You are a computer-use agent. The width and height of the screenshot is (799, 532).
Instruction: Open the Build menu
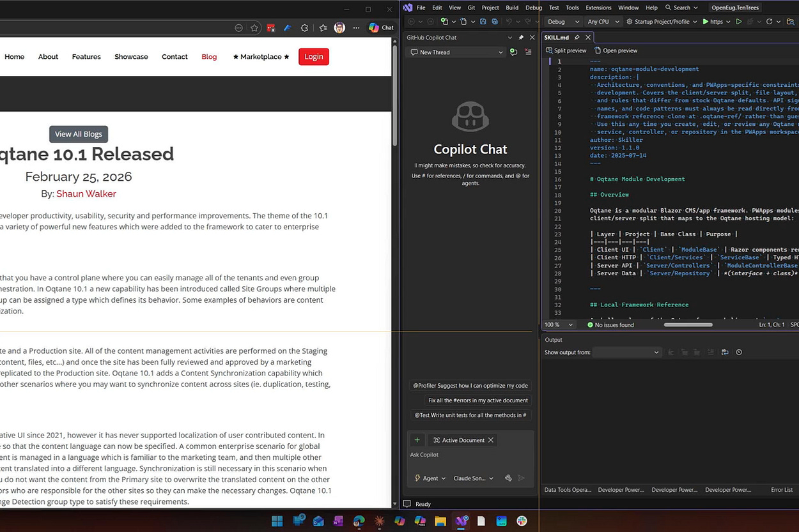click(x=512, y=8)
